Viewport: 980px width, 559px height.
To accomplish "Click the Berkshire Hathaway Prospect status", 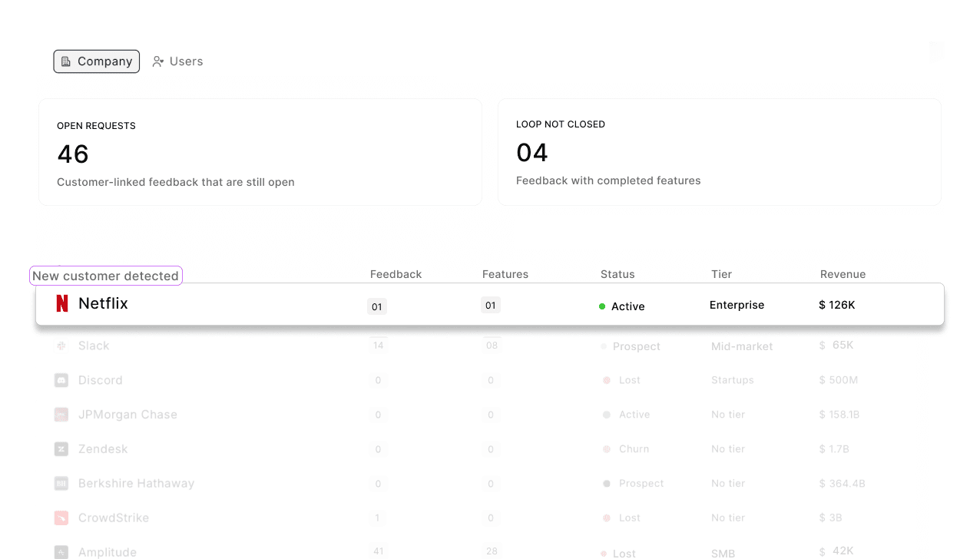I will pos(634,484).
